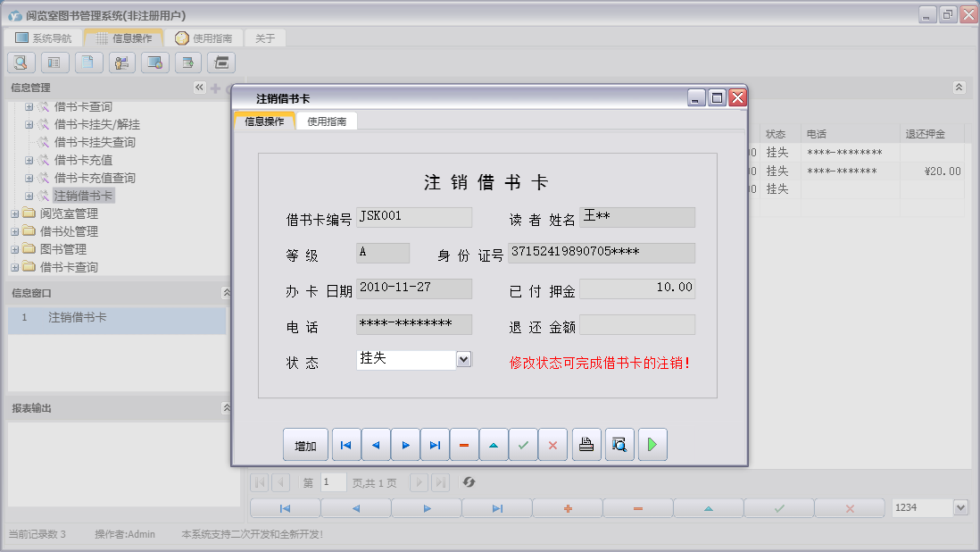
Task: Click inside the 退还金额 input field
Action: point(637,324)
